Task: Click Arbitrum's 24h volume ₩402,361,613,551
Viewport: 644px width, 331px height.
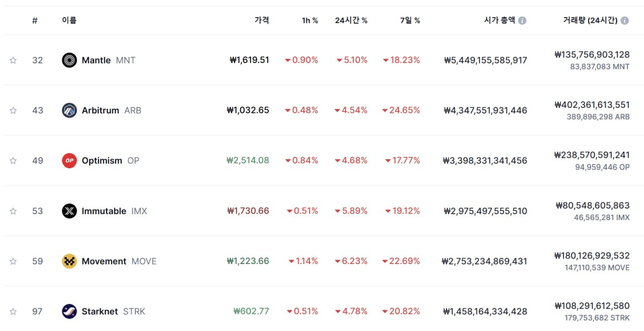Action: 592,105
